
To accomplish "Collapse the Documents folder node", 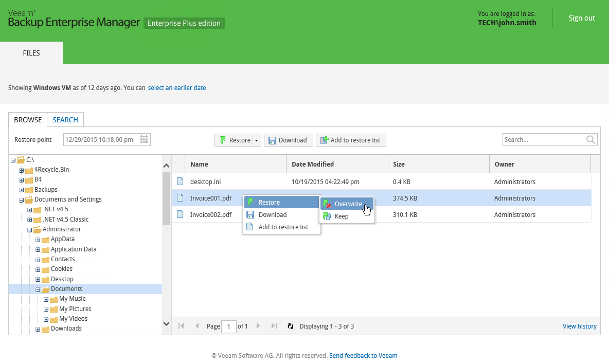I will click(x=38, y=289).
